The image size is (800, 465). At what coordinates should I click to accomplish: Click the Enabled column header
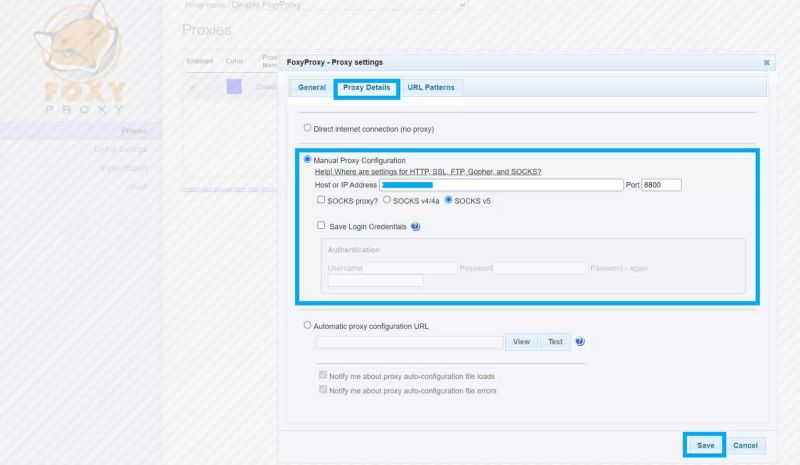[x=199, y=61]
